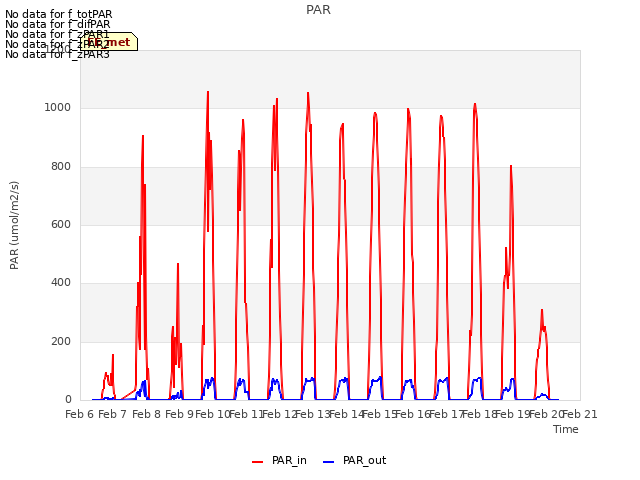
Task: Click the 800 y-axis tick label
Action: coord(61,166)
